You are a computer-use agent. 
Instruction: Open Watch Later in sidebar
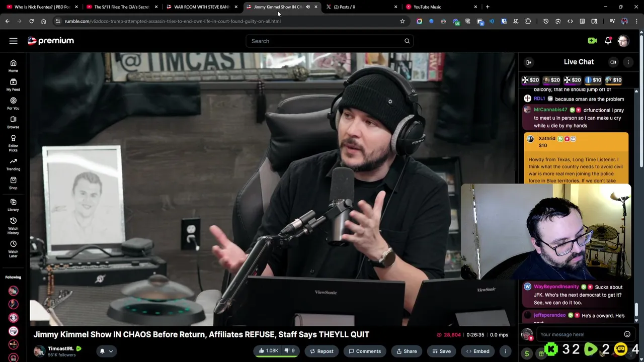pos(13,249)
